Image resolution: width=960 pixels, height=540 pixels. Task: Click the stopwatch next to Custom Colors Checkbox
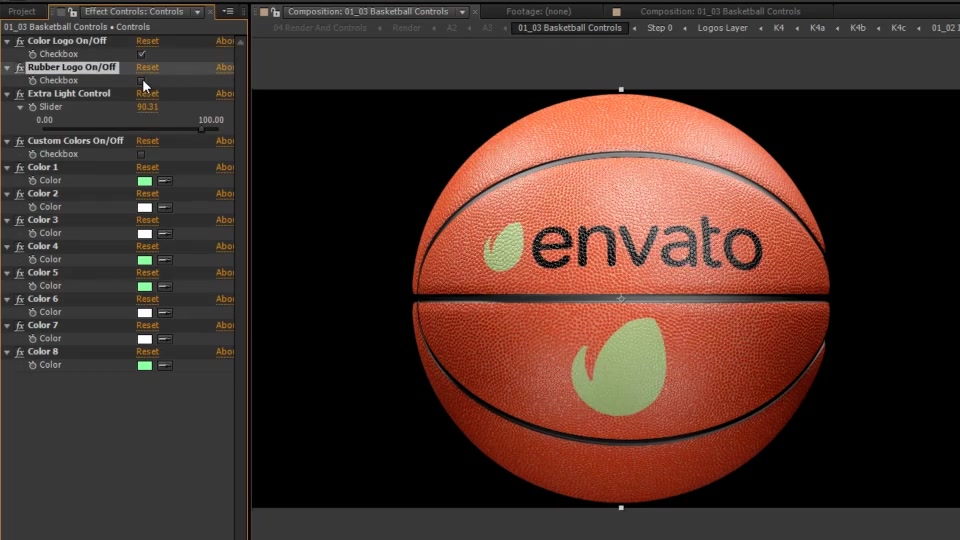[x=32, y=154]
